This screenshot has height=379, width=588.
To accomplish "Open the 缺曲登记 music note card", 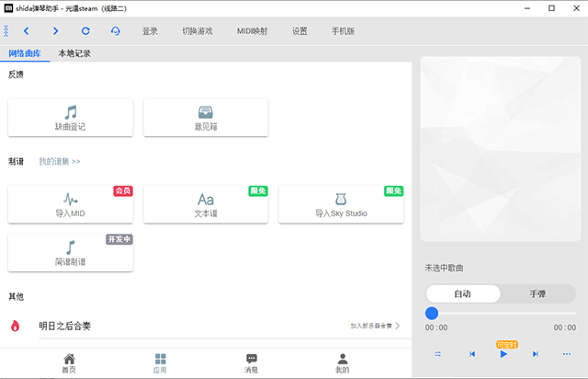I will [71, 118].
